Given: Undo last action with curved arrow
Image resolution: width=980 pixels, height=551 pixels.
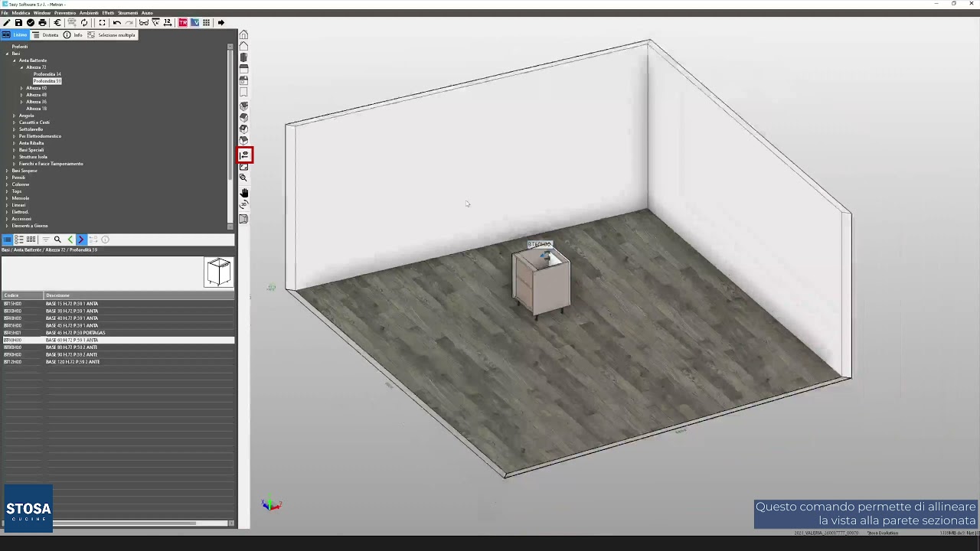Looking at the screenshot, I should pyautogui.click(x=116, y=23).
